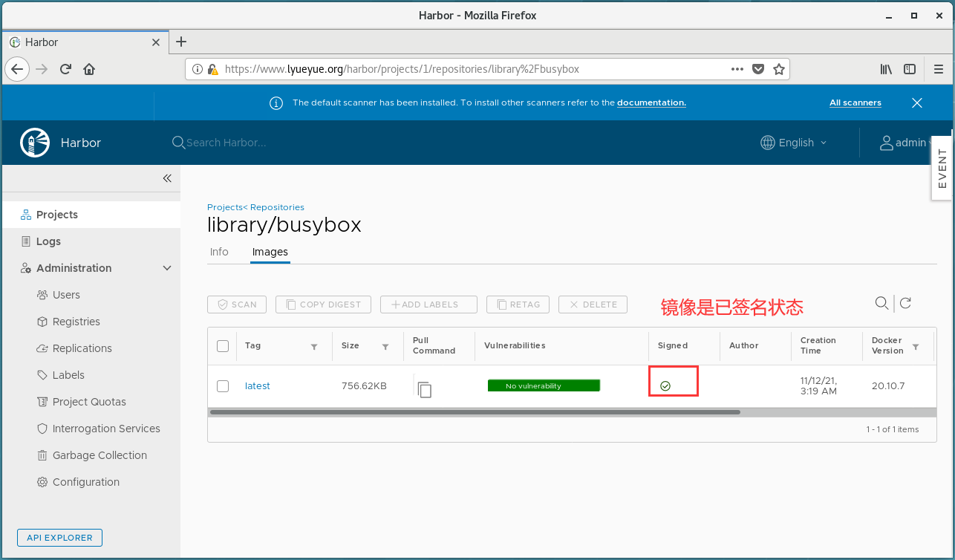This screenshot has width=955, height=560.
Task: Click the RETAG button
Action: pyautogui.click(x=518, y=305)
